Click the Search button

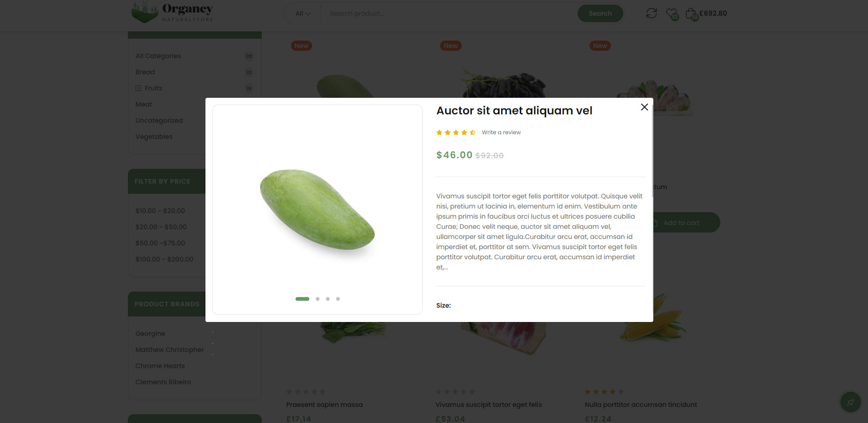[600, 13]
